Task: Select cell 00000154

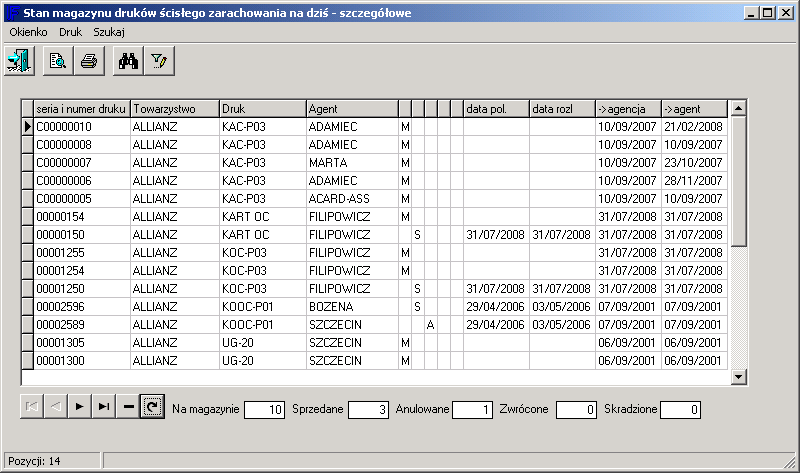Action: click(x=82, y=217)
